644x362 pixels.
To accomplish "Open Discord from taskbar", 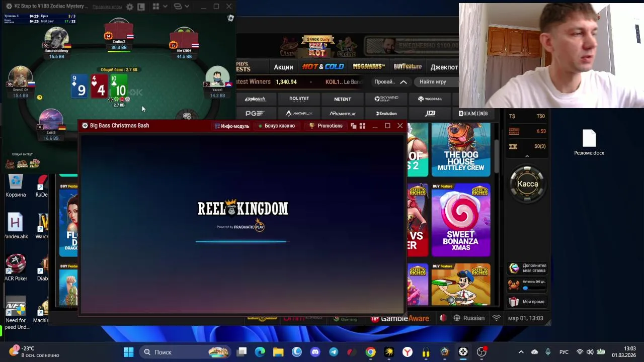I will coord(315,352).
